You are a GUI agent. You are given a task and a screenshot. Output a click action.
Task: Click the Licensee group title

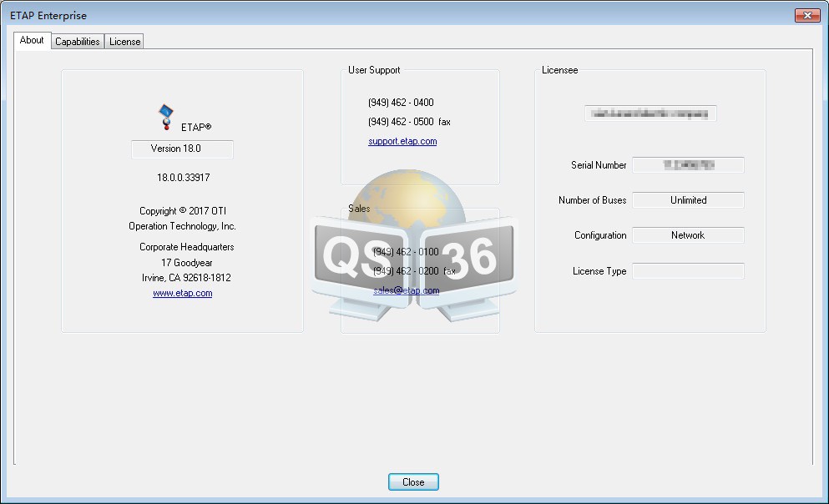click(x=559, y=70)
